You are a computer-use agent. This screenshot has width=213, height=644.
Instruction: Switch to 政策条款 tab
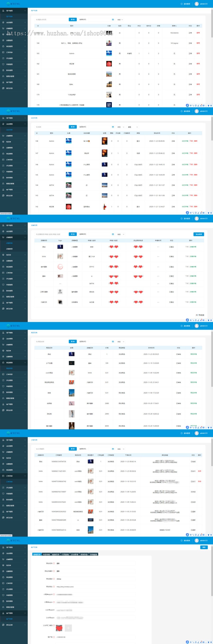pyautogui.click(x=84, y=554)
